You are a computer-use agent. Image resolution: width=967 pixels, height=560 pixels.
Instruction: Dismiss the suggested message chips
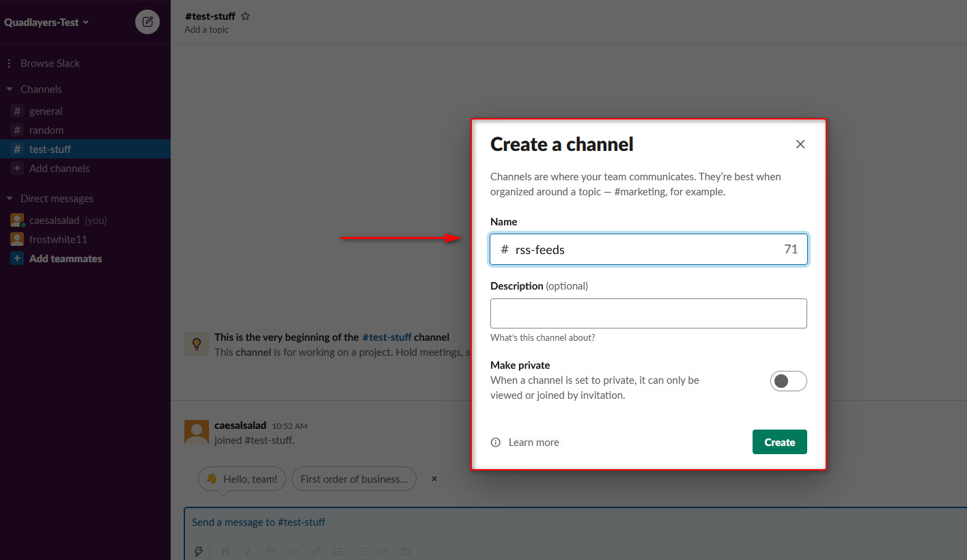coord(434,479)
